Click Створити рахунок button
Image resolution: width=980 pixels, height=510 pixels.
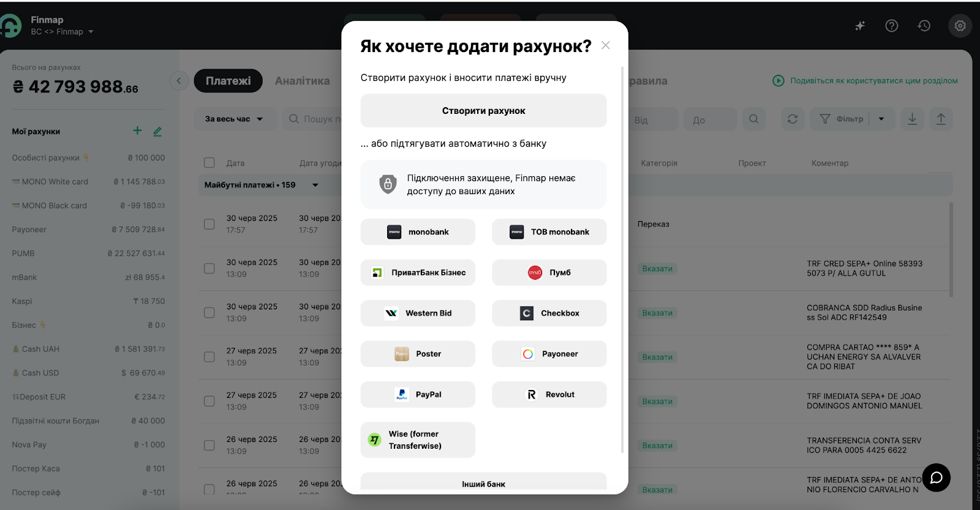point(483,111)
